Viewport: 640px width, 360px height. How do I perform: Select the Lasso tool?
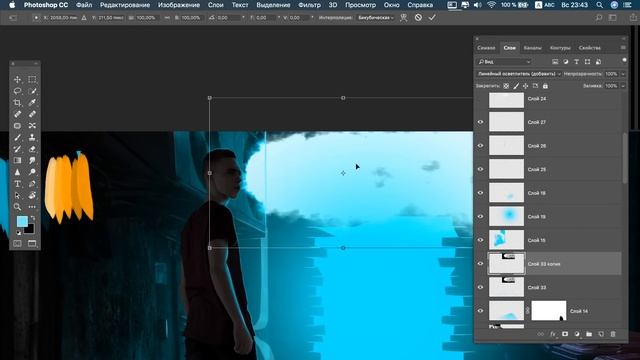[17, 91]
